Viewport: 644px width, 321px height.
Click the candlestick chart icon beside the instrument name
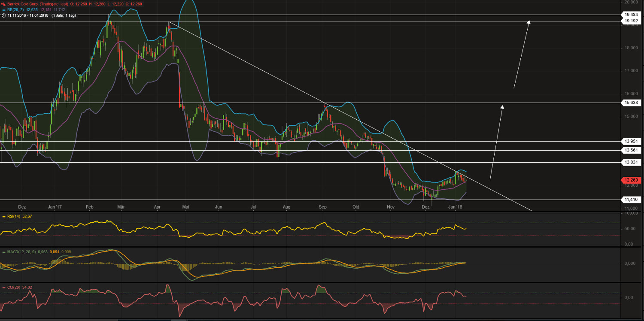[3, 3]
